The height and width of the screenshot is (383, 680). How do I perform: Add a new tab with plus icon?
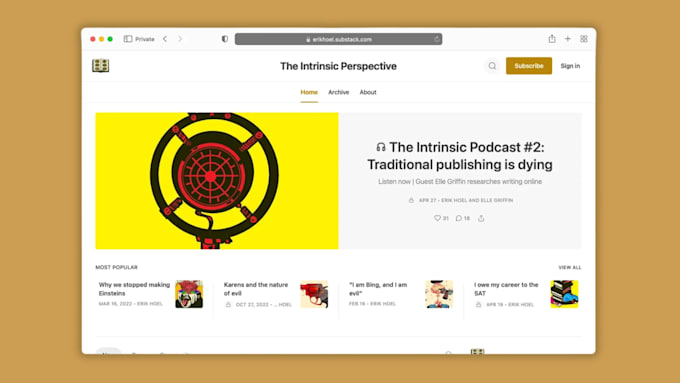[x=568, y=39]
